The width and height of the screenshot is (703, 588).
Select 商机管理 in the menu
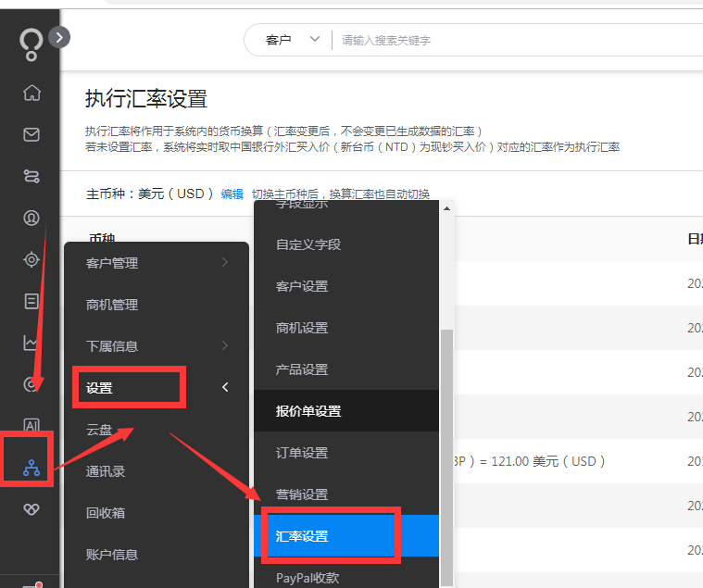coord(157,305)
